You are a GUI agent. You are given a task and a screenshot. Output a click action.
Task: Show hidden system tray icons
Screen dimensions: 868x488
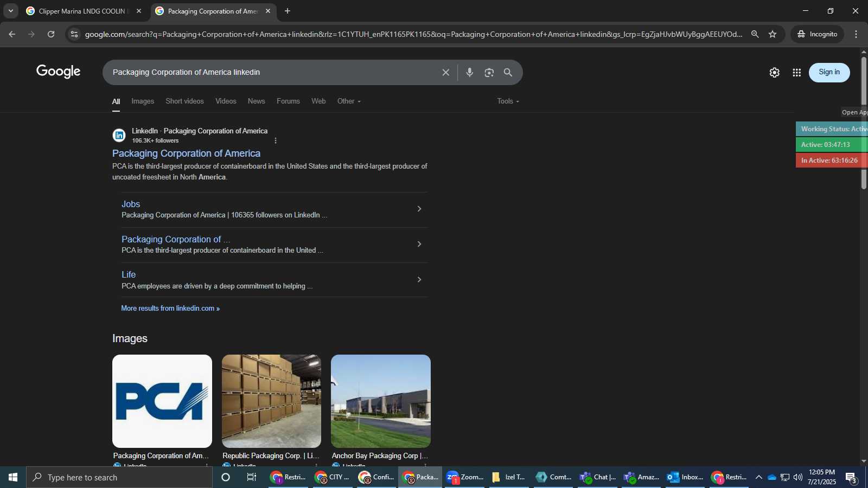click(x=758, y=477)
